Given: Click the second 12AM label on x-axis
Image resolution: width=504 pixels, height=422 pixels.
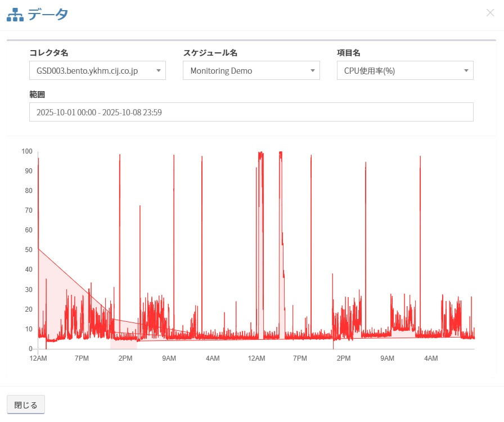Looking at the screenshot, I should click(x=256, y=358).
